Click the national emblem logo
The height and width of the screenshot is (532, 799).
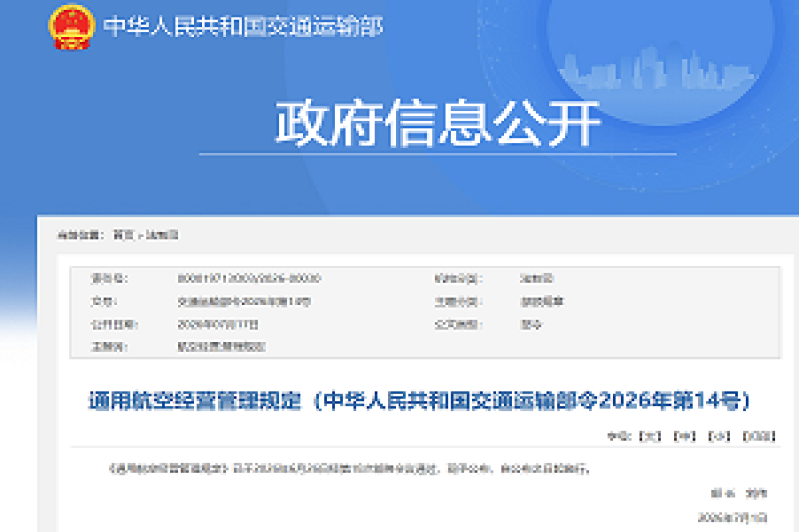(72, 27)
